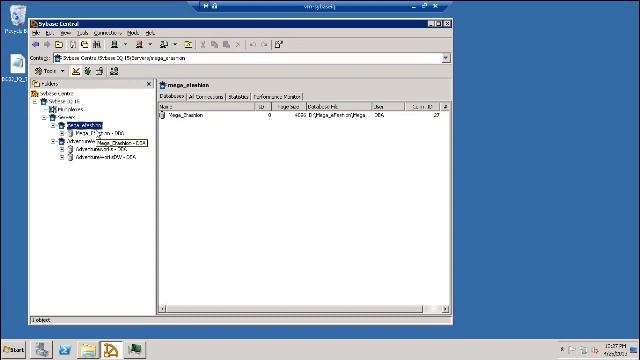640x360 pixels.
Task: Select AdventureWorks - DBA database tree node
Action: click(101, 149)
